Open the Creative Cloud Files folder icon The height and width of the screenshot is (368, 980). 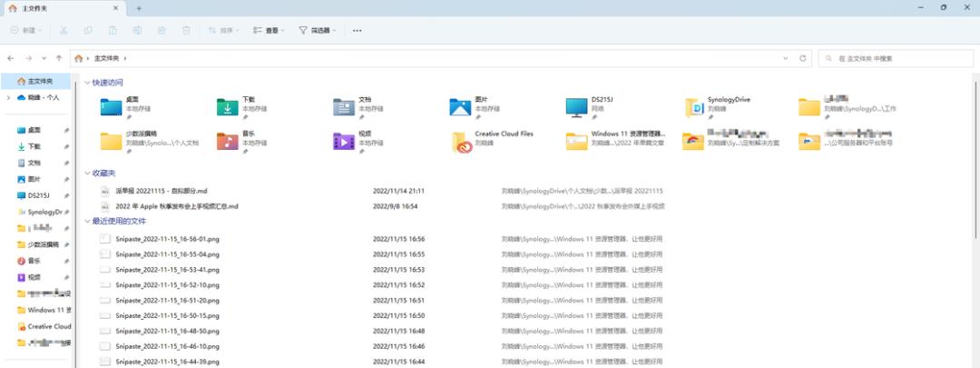click(461, 142)
